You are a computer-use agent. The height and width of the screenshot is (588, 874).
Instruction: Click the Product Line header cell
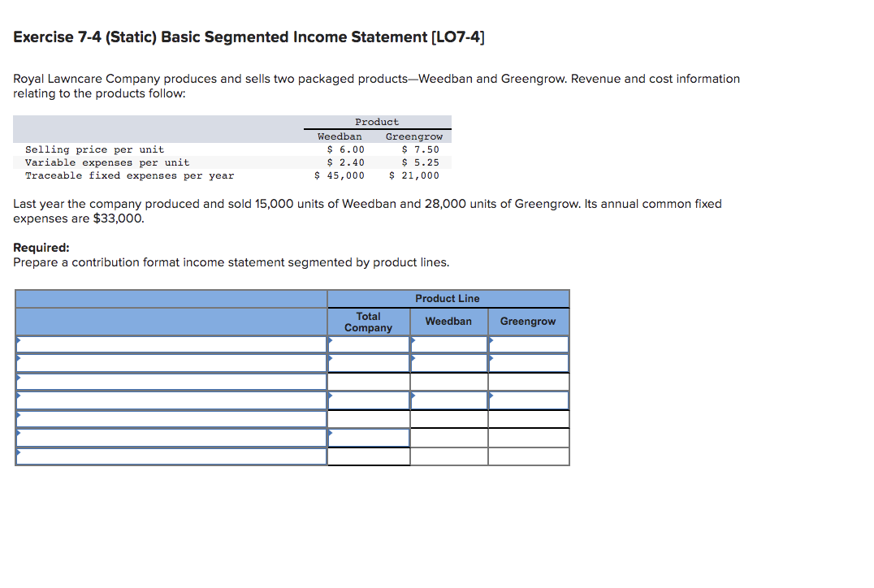pyautogui.click(x=448, y=298)
